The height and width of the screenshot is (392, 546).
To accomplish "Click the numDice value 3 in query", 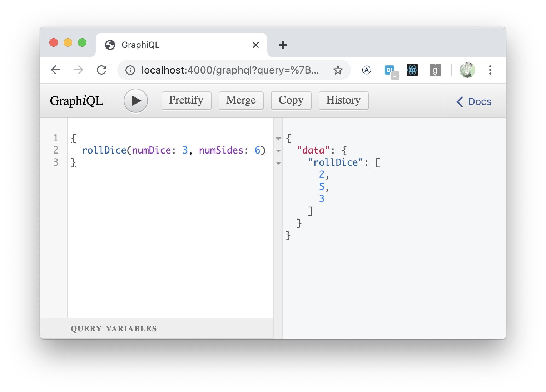I will point(185,150).
